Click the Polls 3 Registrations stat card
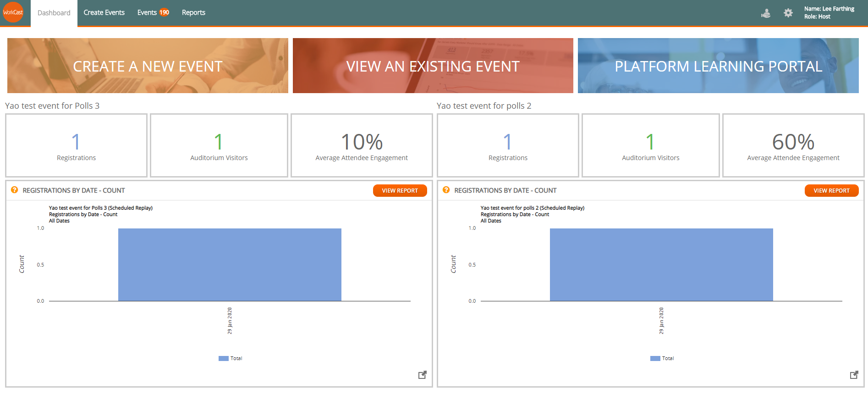868x411 pixels. [76, 145]
